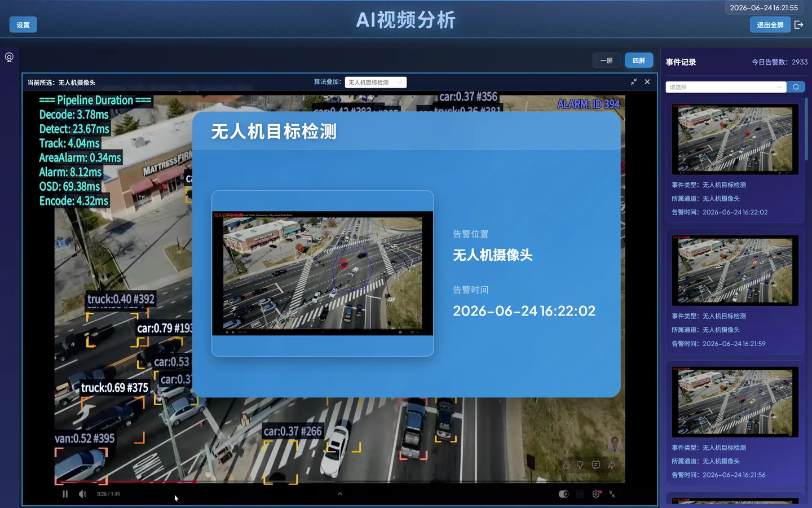Click the event list scrollbar
The width and height of the screenshot is (812, 508).
[x=806, y=130]
